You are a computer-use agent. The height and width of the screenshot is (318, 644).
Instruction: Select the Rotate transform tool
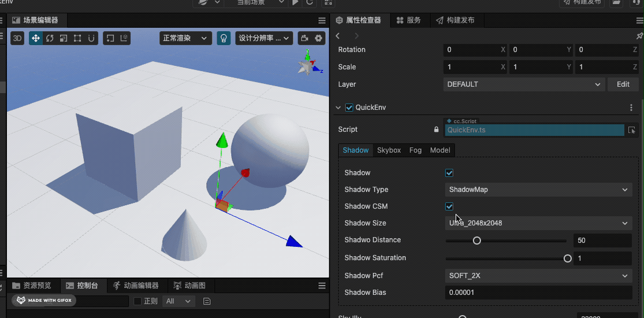point(50,38)
